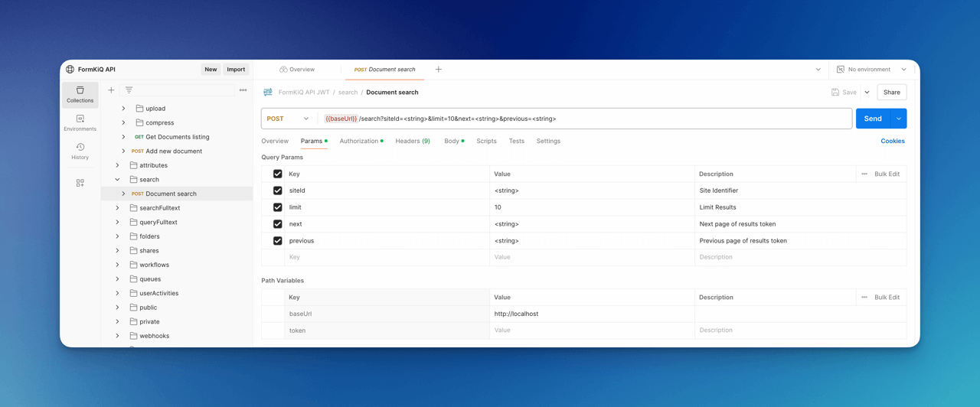Screen dimensions: 980x407
Task: Select the Document search tree item
Action: tap(178, 194)
